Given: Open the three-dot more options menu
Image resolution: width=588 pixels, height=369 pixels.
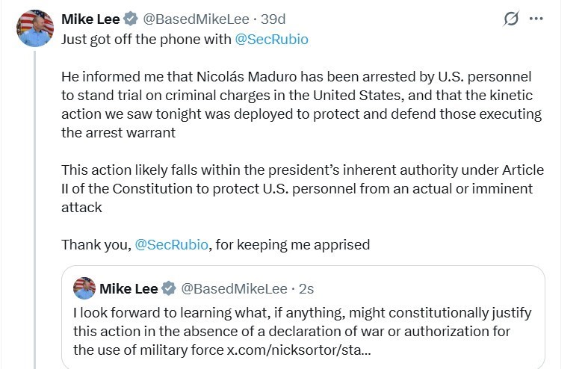Looking at the screenshot, I should click(536, 19).
